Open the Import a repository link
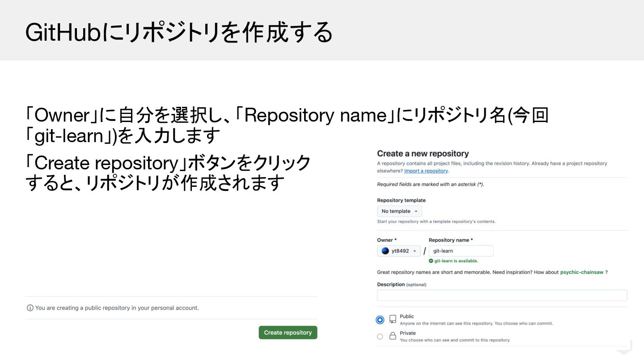 coord(426,171)
